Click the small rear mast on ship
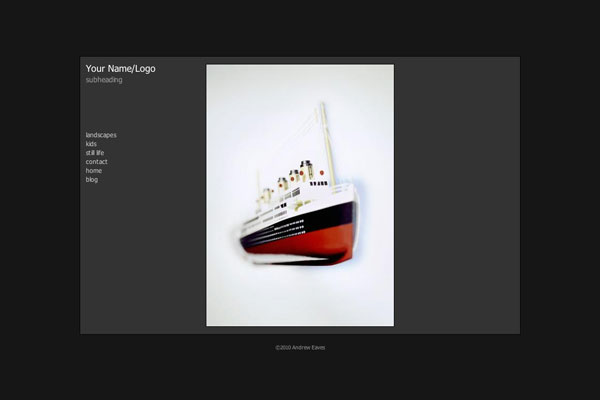The height and width of the screenshot is (400, 600). tap(259, 191)
